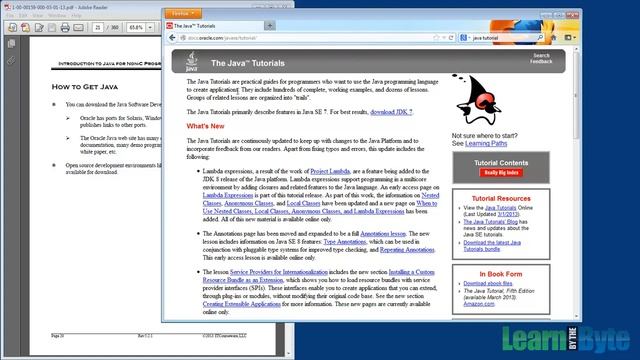Viewport: 640px width, 360px height.
Task: Click the Java Tutorials link in Tutorial Resources
Action: [500, 208]
